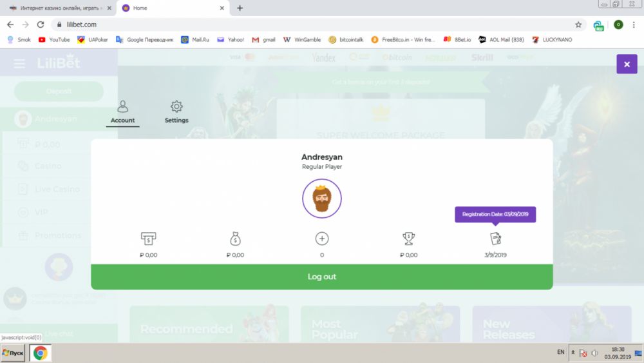644x363 pixels.
Task: Click the registration date document icon
Action: (495, 239)
